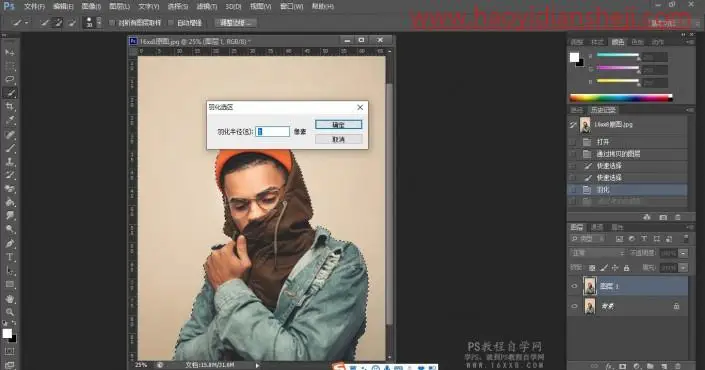Click the add layer style fx icon
The image size is (705, 370).
pos(609,366)
